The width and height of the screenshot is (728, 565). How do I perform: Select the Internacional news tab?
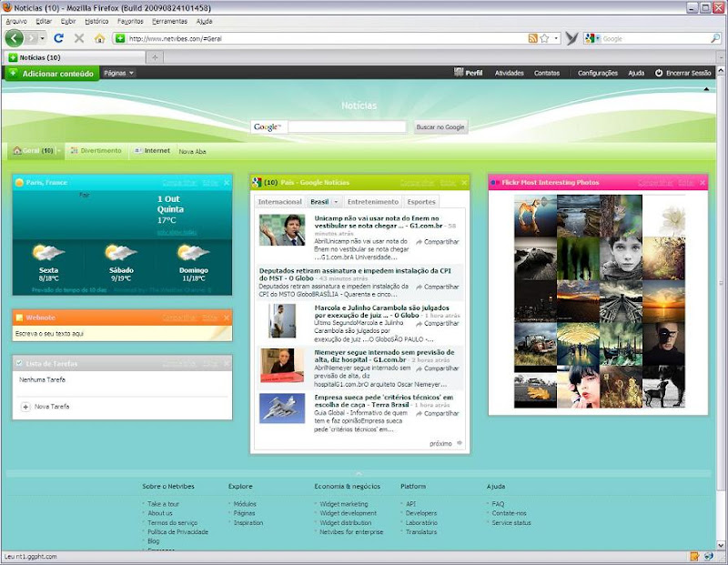click(x=280, y=202)
